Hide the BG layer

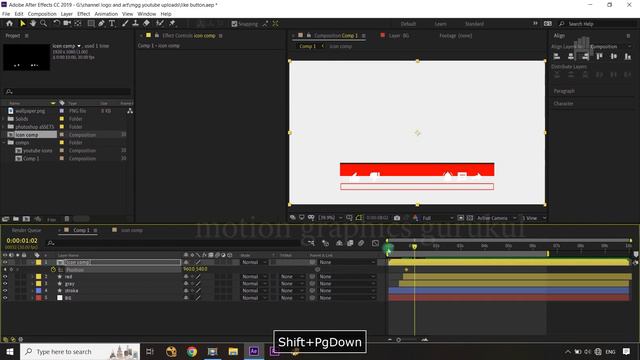pos(5,298)
